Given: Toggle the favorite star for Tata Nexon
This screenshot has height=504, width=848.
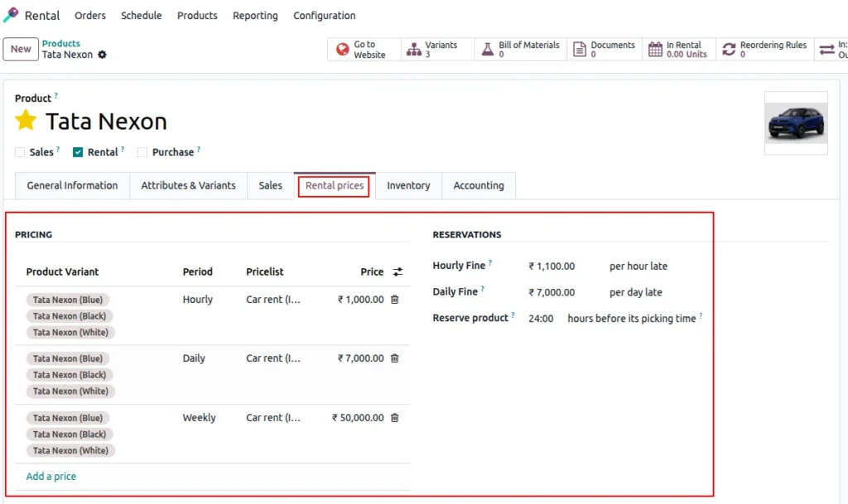Looking at the screenshot, I should coord(26,121).
